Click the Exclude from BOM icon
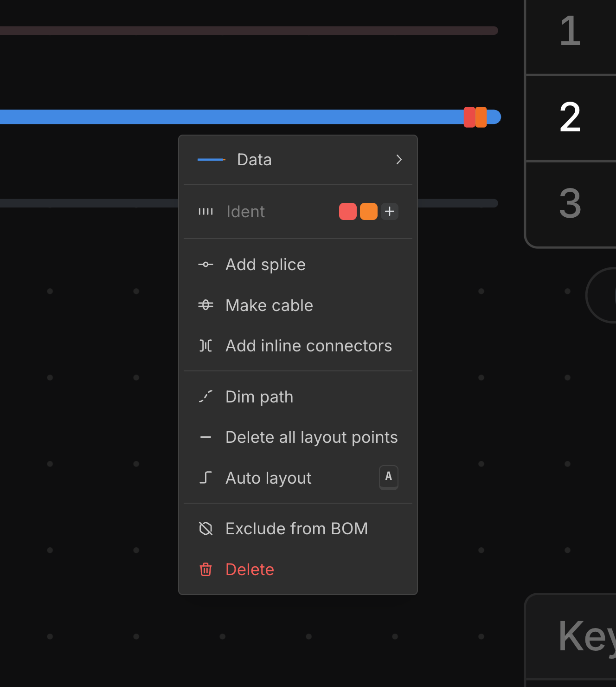The width and height of the screenshot is (616, 687). pyautogui.click(x=205, y=529)
